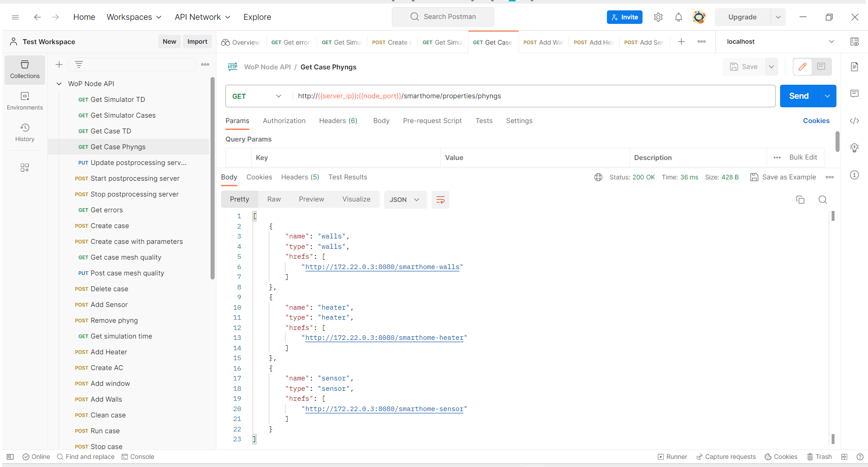Toggle word wrap in response body
This screenshot has width=868, height=467.
[x=441, y=200]
